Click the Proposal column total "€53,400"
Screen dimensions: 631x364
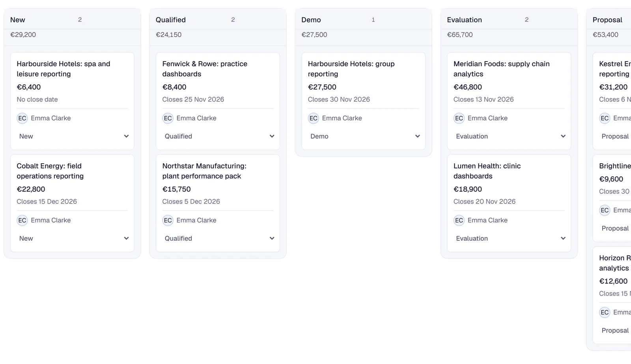pos(605,35)
